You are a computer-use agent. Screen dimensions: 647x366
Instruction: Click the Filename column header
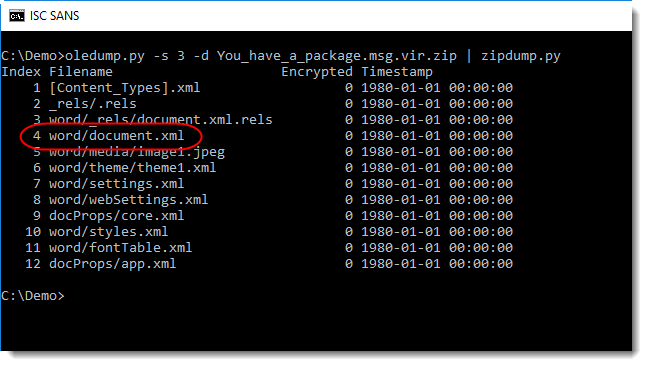pyautogui.click(x=81, y=72)
